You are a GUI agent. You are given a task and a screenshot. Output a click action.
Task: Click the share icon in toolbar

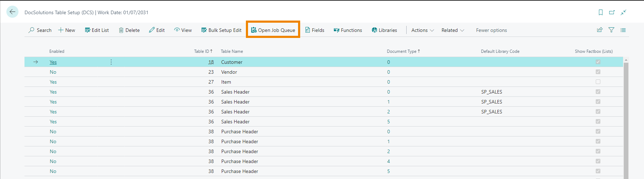pos(600,30)
